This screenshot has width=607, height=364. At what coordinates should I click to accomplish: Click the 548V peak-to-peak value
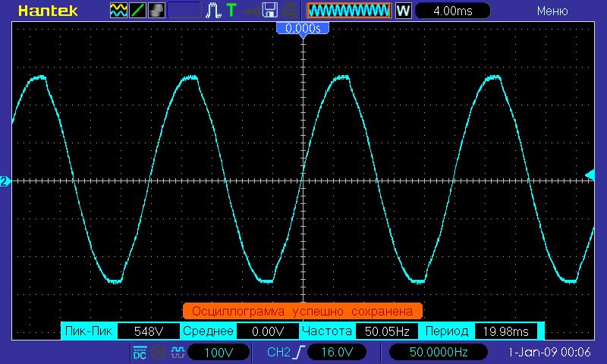pos(148,331)
